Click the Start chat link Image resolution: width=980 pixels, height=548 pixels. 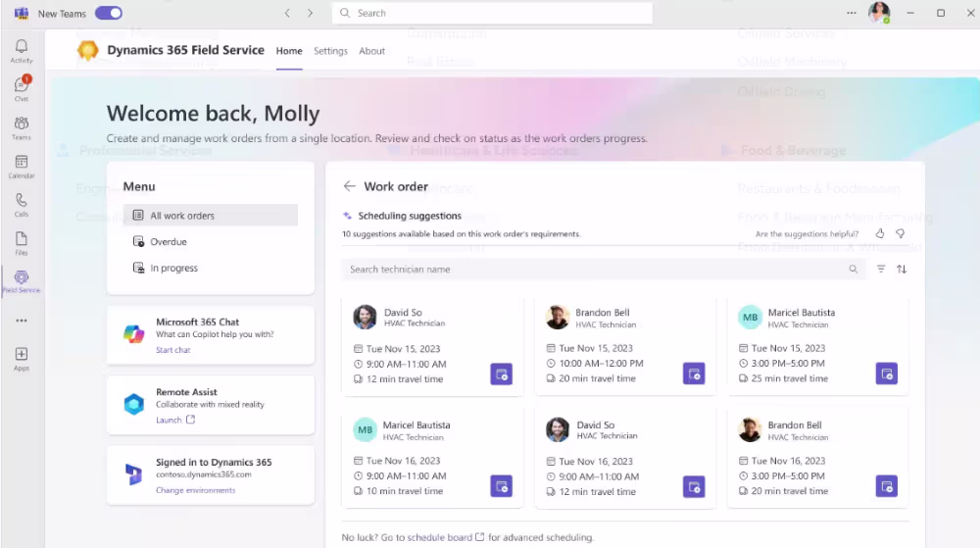tap(173, 350)
